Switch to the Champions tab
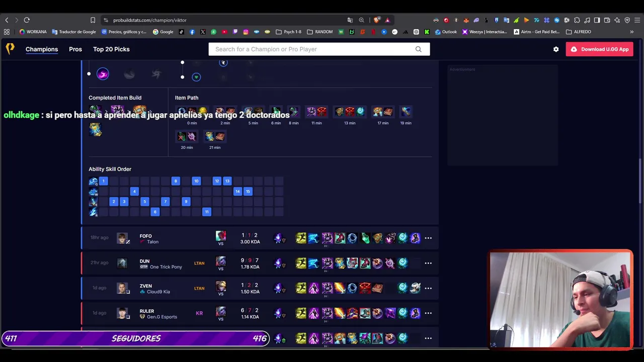644x362 pixels. pos(42,49)
